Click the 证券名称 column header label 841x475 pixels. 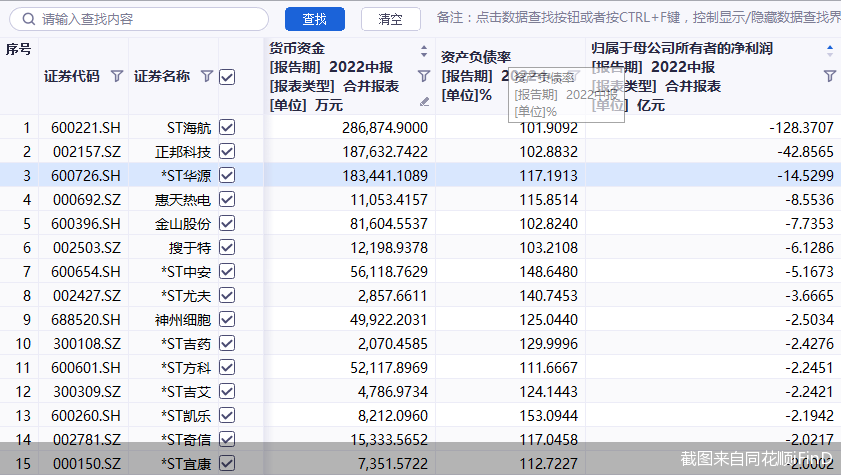(162, 76)
